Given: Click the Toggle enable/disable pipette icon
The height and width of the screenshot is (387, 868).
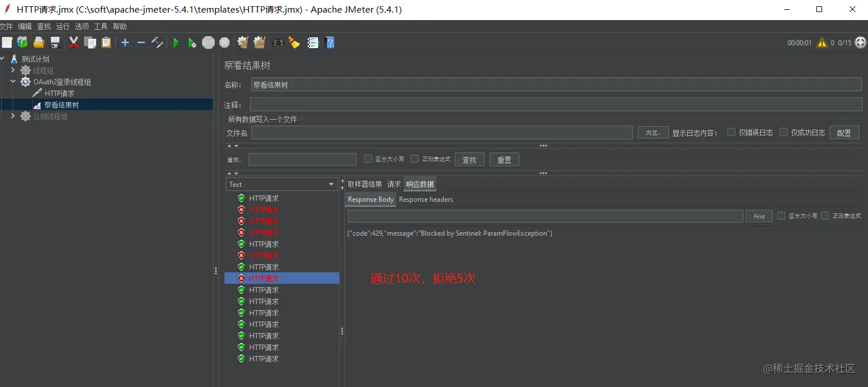Looking at the screenshot, I should (x=157, y=42).
